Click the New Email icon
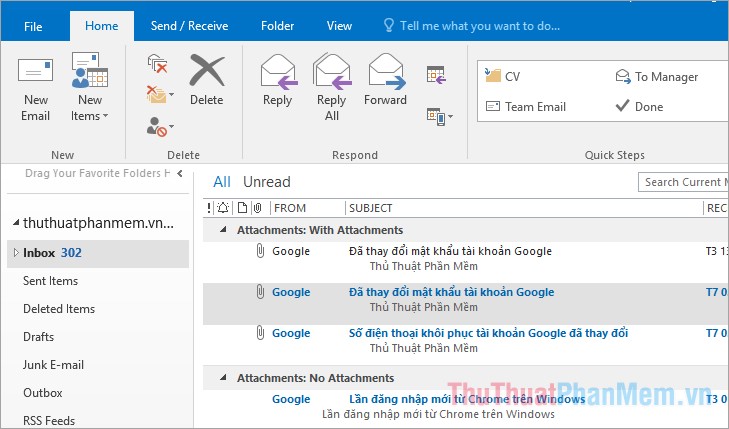Viewport: 729px width, 429px height. [35, 71]
